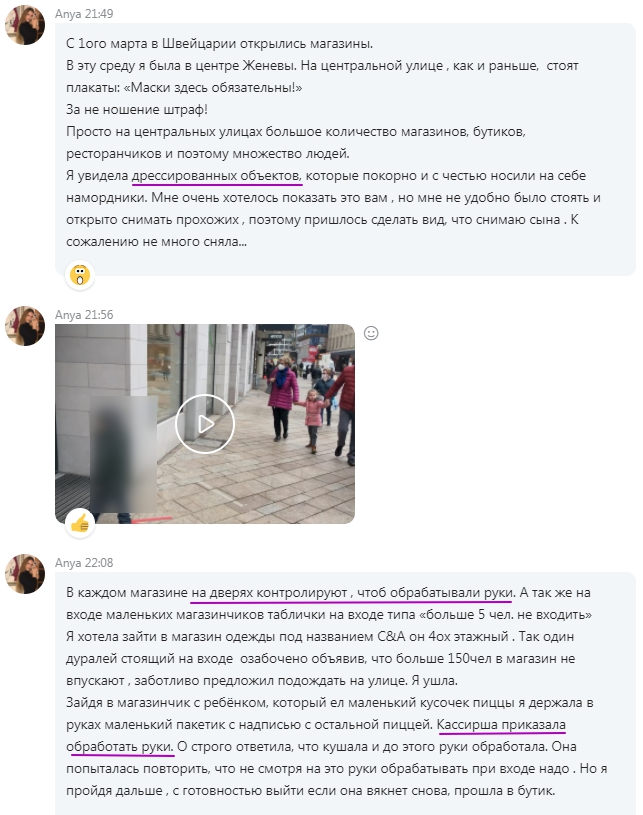Click the underlined phrase 'Кассирша приказала'
The image size is (643, 815).
(x=502, y=725)
